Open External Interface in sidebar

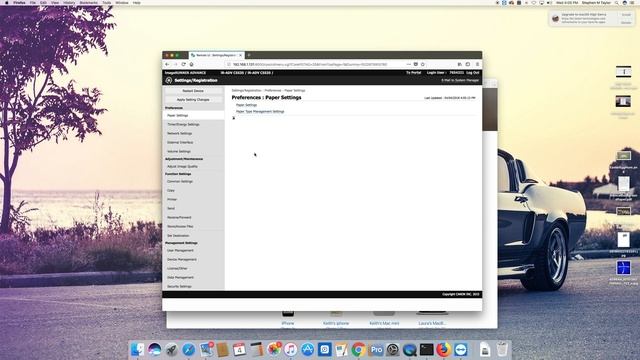[x=180, y=142]
